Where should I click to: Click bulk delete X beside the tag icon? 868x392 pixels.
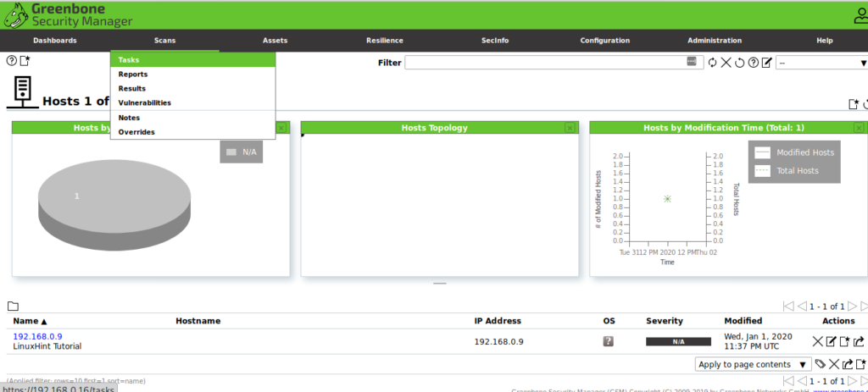pos(834,364)
